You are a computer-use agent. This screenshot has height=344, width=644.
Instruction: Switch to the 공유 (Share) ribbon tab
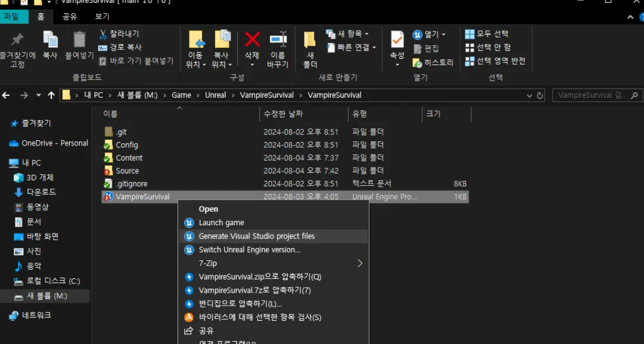69,17
